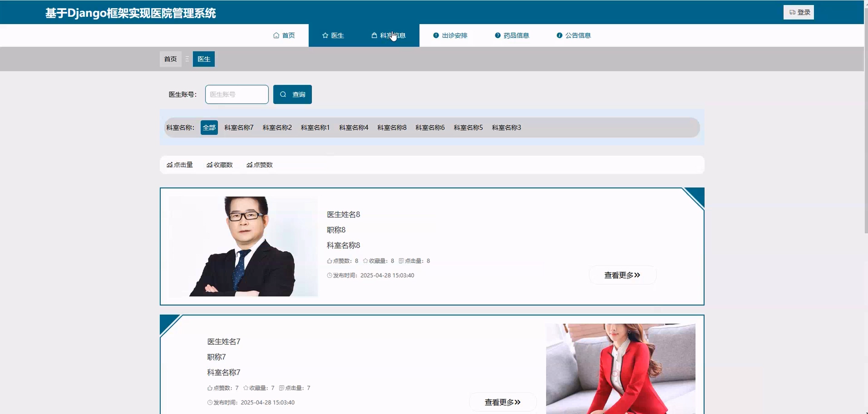Filter by 科室名称7
This screenshot has height=414, width=868.
(x=238, y=128)
